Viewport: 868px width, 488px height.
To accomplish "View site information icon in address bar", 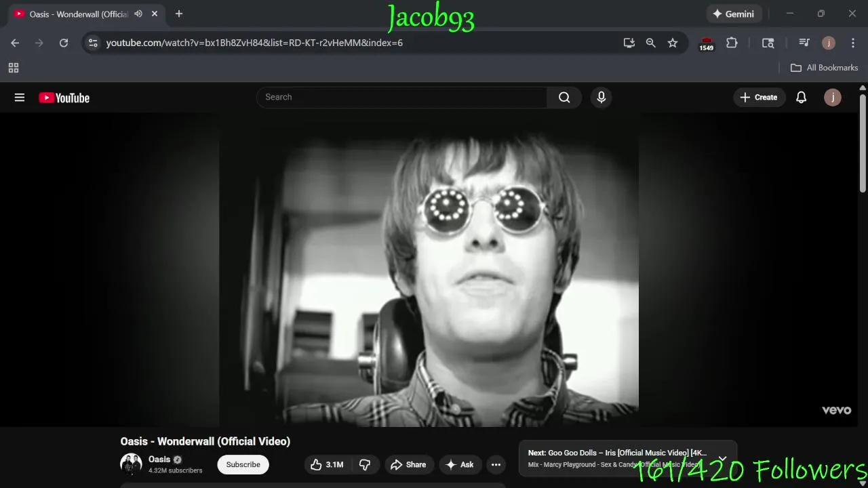I will (93, 43).
